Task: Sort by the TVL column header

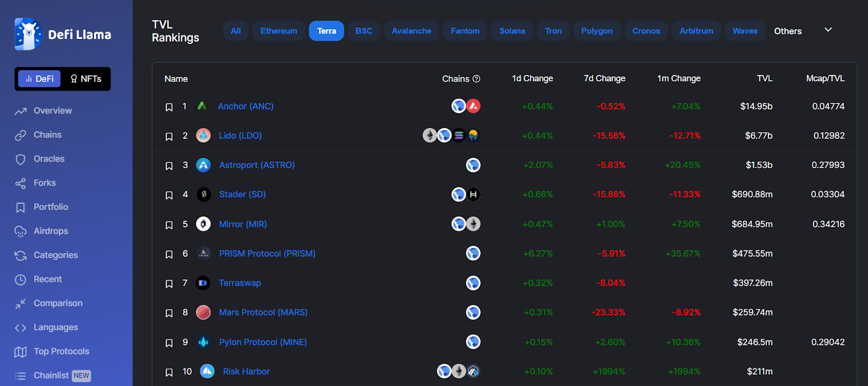Action: [x=765, y=79]
